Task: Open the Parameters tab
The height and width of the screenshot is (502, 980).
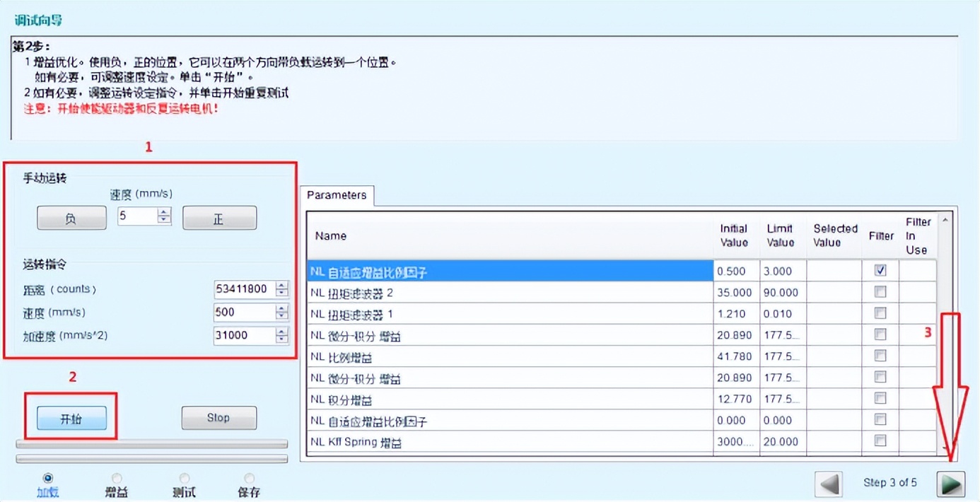Action: 337,195
